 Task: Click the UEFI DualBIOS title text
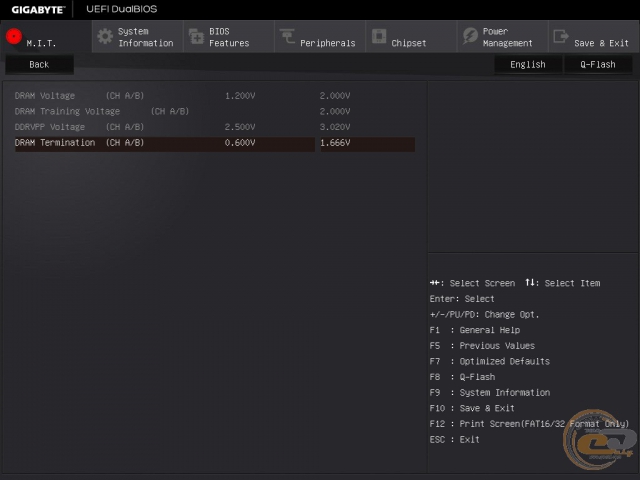tap(122, 9)
